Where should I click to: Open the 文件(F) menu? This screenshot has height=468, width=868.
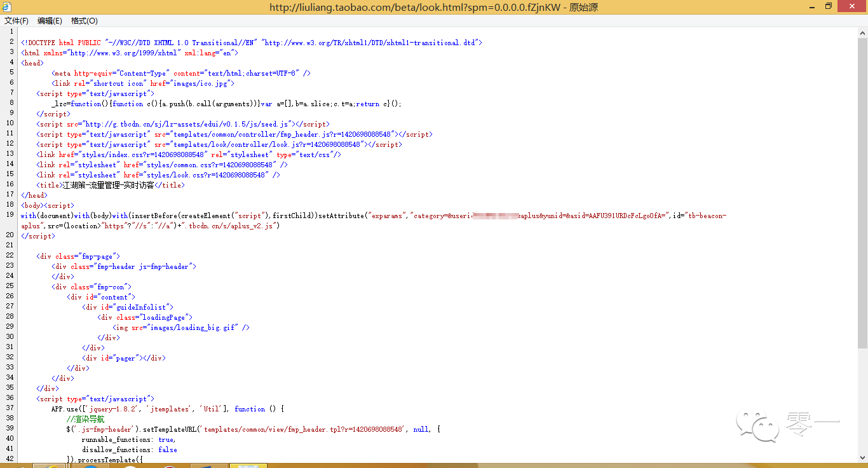(x=17, y=21)
